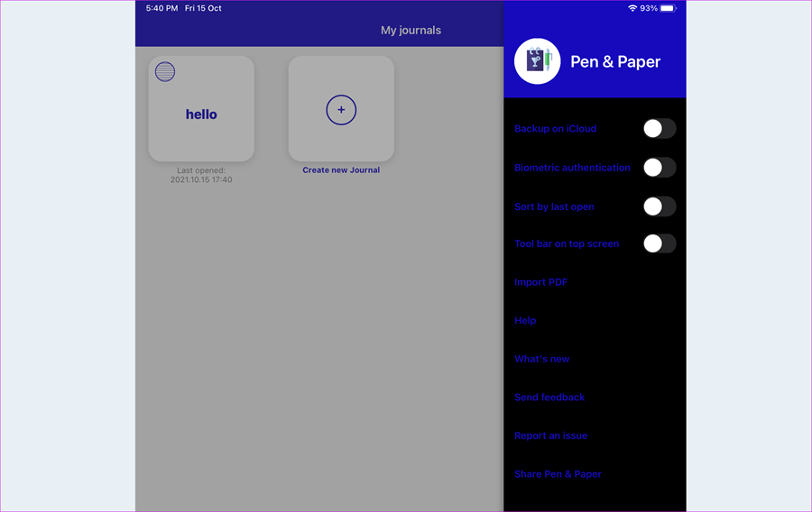This screenshot has height=512, width=812.
Task: Open What's new menu entry
Action: tap(541, 359)
